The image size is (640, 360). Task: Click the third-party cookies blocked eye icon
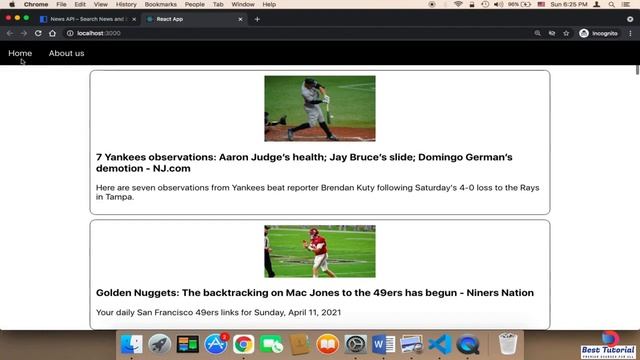click(552, 33)
